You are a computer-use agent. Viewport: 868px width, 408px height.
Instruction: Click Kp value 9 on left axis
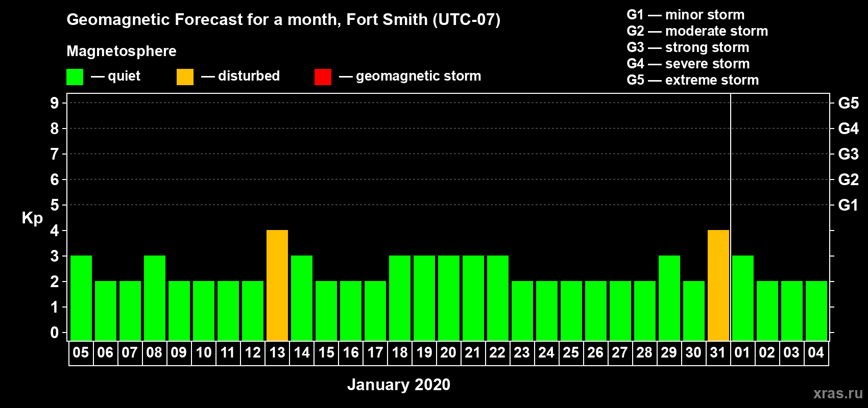click(55, 103)
